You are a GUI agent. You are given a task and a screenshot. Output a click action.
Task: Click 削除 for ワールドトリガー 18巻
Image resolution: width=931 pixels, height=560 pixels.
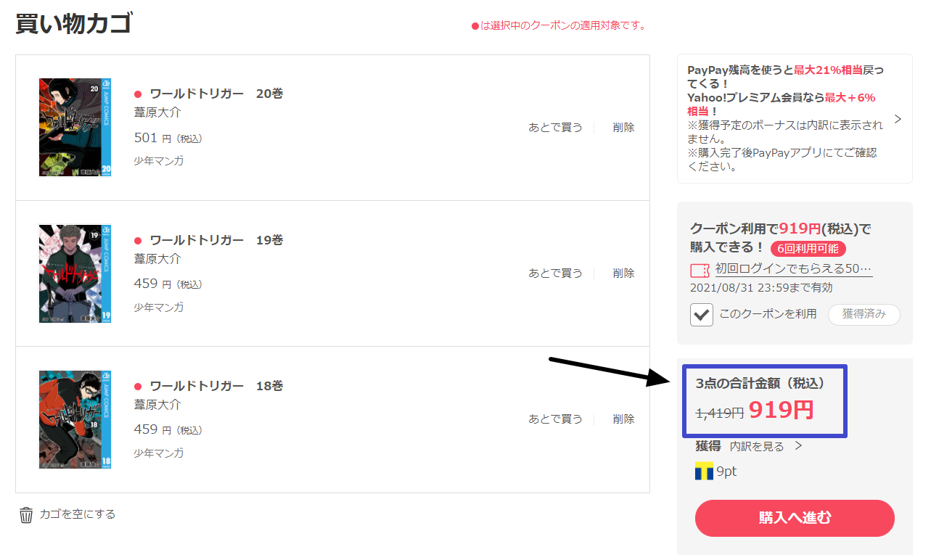pyautogui.click(x=623, y=419)
